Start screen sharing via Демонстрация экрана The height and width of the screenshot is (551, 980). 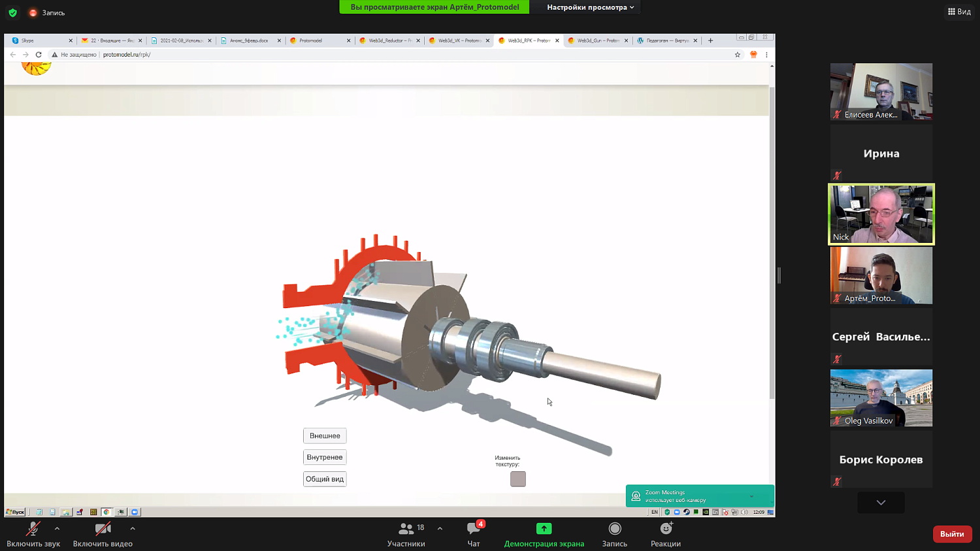tap(544, 533)
